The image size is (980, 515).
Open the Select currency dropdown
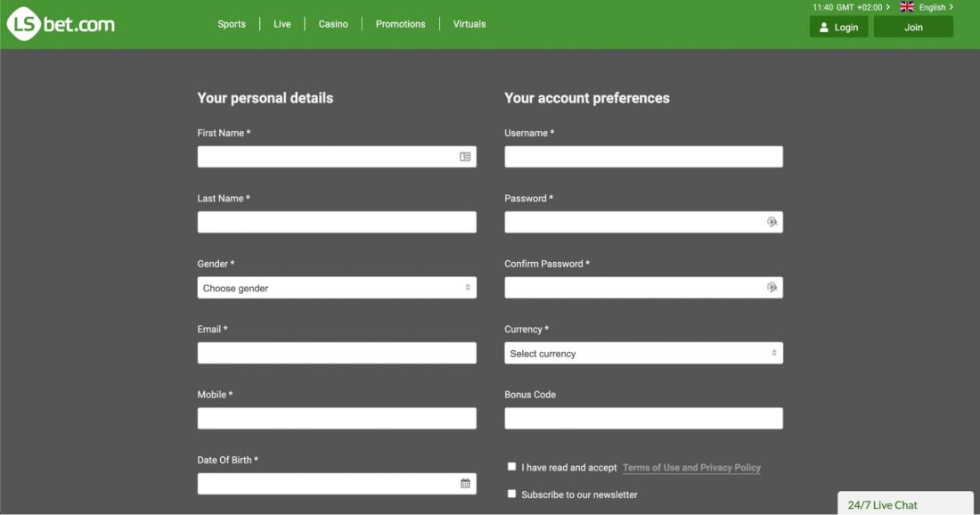pyautogui.click(x=644, y=353)
